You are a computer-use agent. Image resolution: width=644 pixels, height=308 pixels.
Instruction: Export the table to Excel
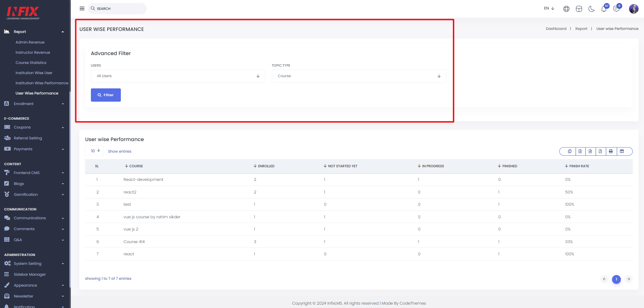coord(580,151)
